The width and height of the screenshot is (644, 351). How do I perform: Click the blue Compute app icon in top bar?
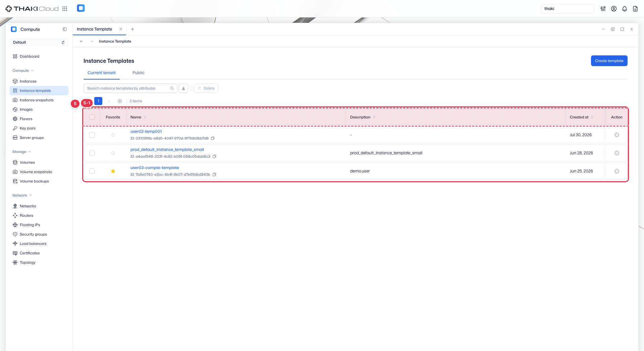click(81, 8)
